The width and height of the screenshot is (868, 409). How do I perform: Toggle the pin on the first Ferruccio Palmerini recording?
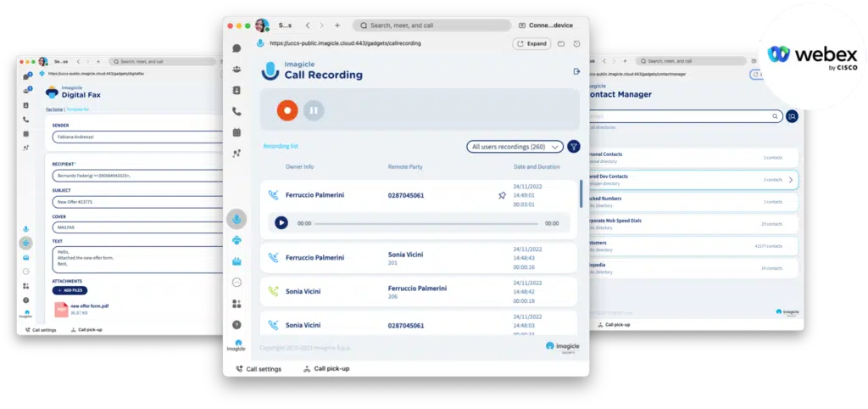pos(502,195)
